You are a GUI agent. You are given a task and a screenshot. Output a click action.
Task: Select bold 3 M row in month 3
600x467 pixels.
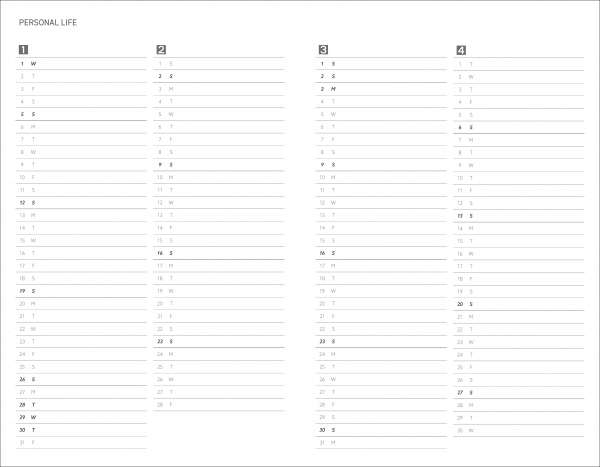381,89
